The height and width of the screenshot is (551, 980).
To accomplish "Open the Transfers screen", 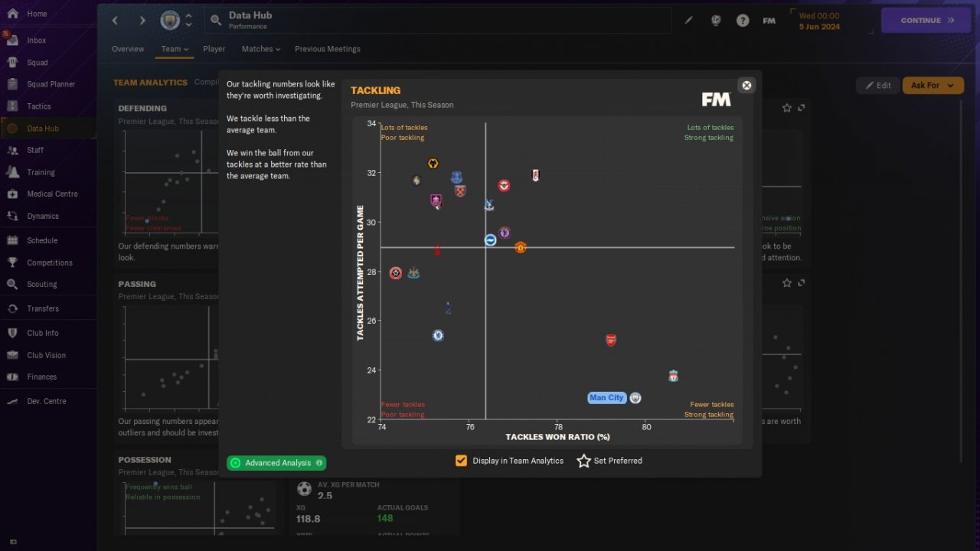I will coord(43,309).
